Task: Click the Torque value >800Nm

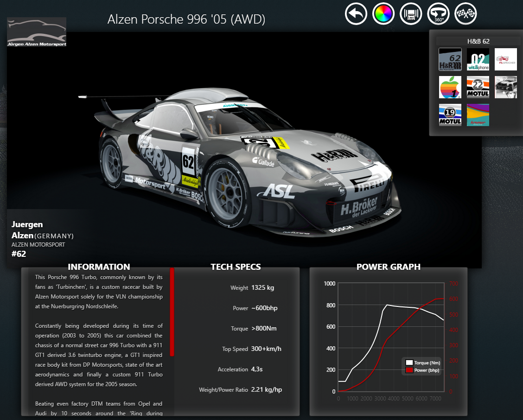Action: [264, 328]
